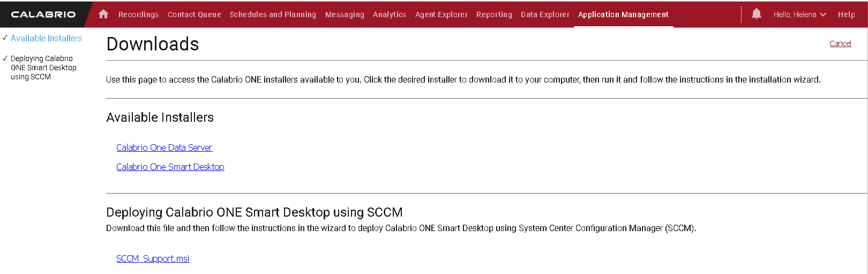Open the Reporting menu

(494, 14)
